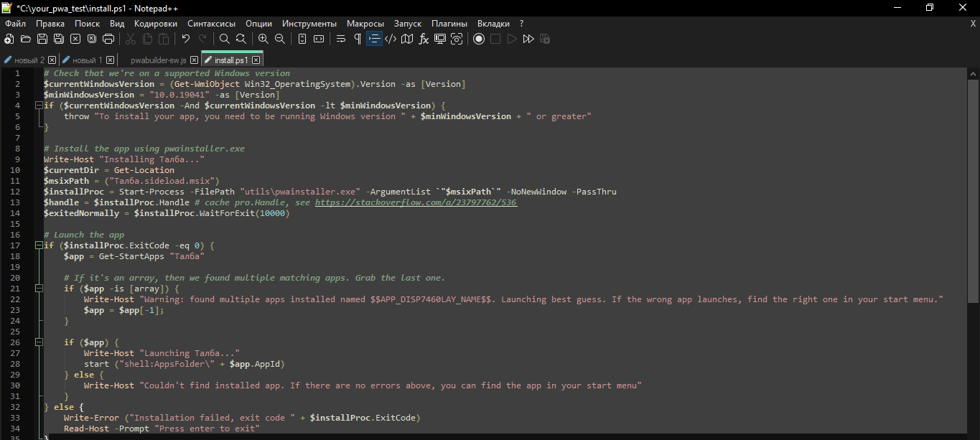Open the ? help menu
This screenshot has height=440, width=980.
tap(522, 24)
